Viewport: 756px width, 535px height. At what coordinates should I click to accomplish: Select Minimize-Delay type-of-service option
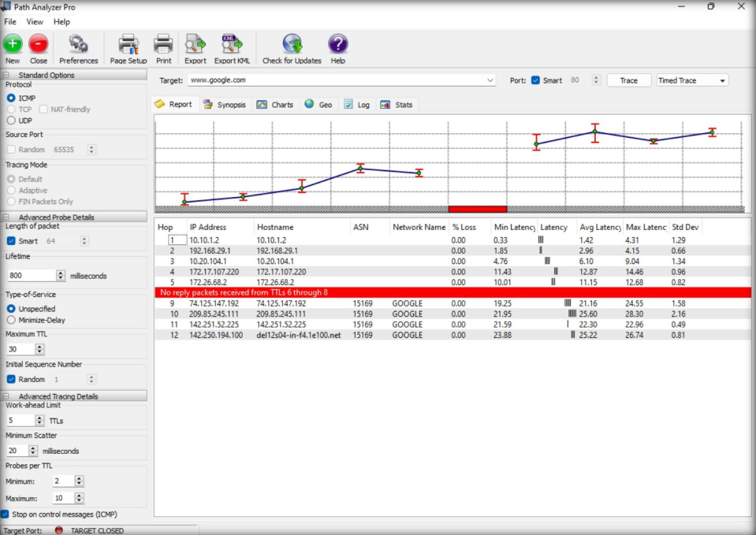[10, 320]
